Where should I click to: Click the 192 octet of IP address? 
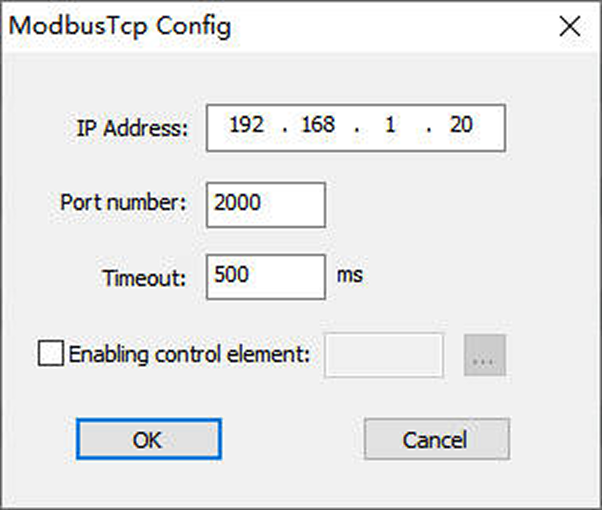point(246,127)
